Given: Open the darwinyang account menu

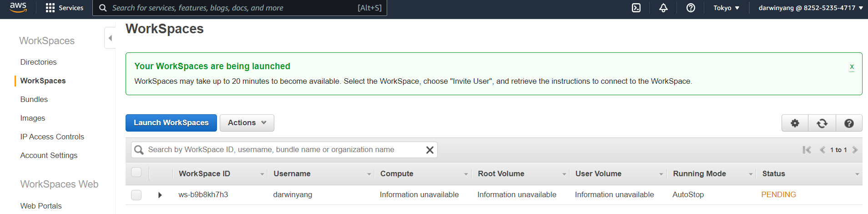Looking at the screenshot, I should [810, 8].
